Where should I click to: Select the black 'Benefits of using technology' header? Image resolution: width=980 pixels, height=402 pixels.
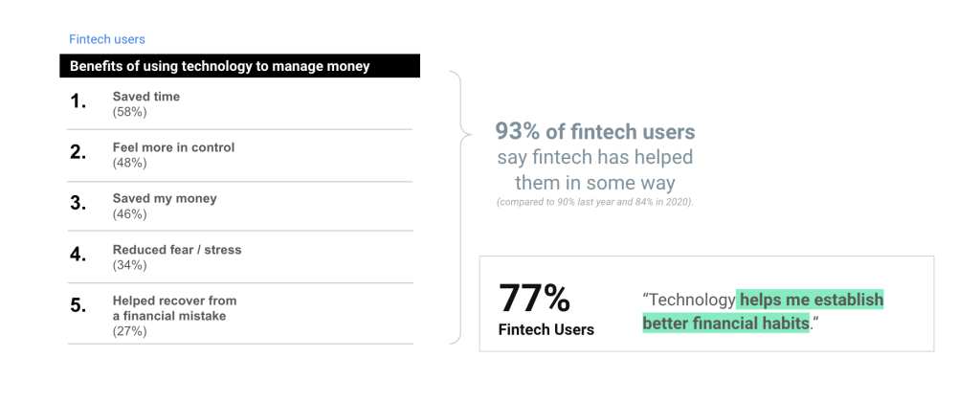click(x=239, y=66)
